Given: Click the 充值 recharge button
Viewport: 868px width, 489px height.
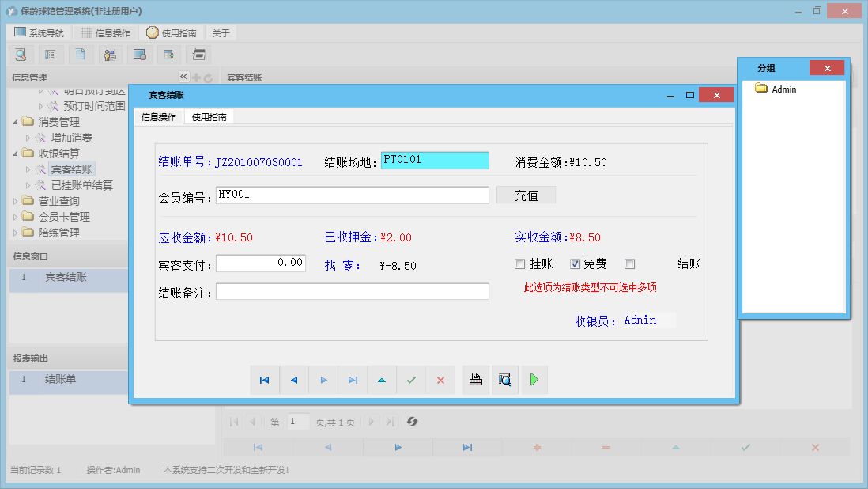Looking at the screenshot, I should click(526, 195).
